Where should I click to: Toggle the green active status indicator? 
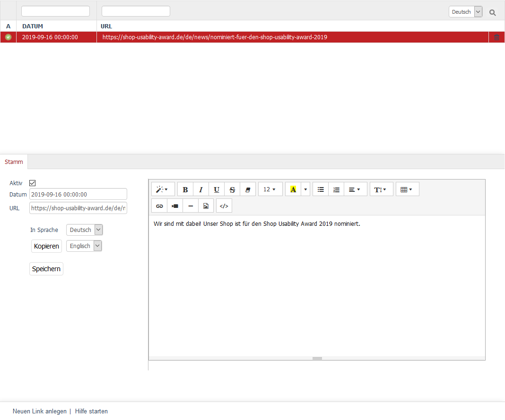point(8,37)
